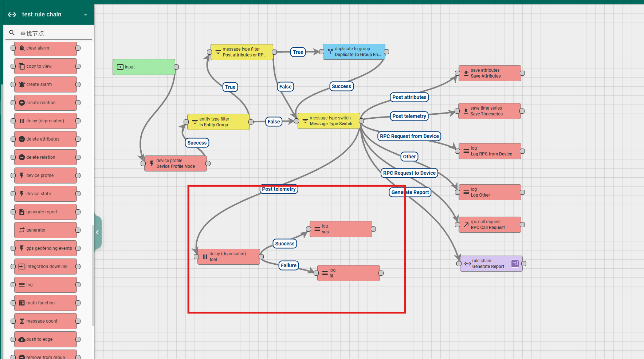Click the math function calculator icon
Viewport: 644px width, 359px height.
coord(22,303)
